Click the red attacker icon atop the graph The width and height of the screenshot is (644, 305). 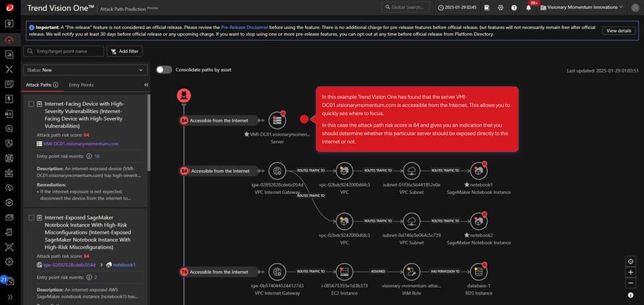[x=184, y=96]
